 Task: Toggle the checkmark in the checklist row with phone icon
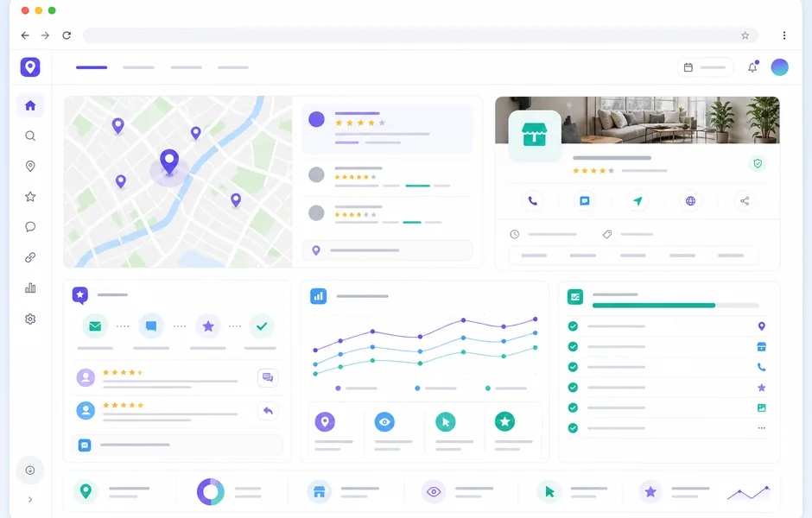573,367
